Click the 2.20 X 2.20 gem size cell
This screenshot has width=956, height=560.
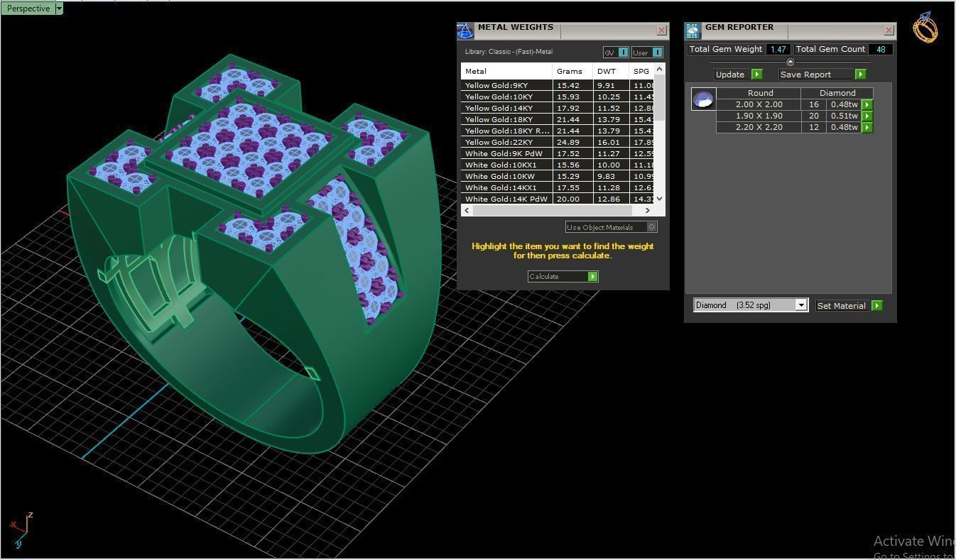click(x=759, y=127)
